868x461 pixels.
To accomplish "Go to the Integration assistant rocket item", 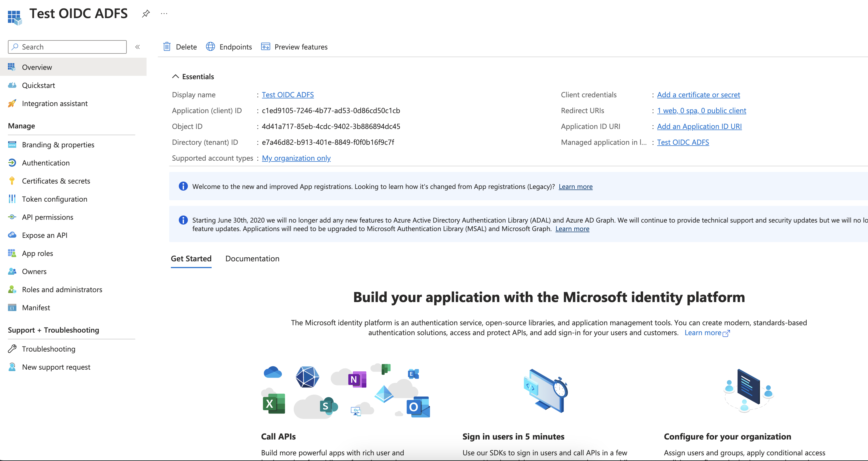I will coord(12,104).
